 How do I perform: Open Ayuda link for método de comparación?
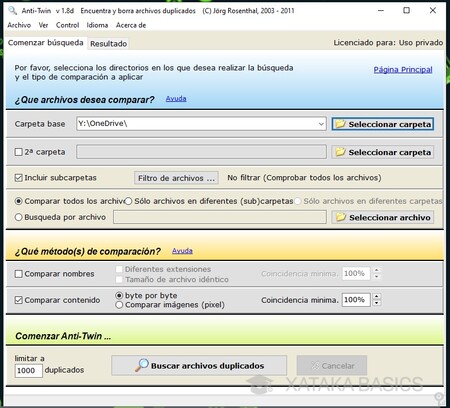182,251
